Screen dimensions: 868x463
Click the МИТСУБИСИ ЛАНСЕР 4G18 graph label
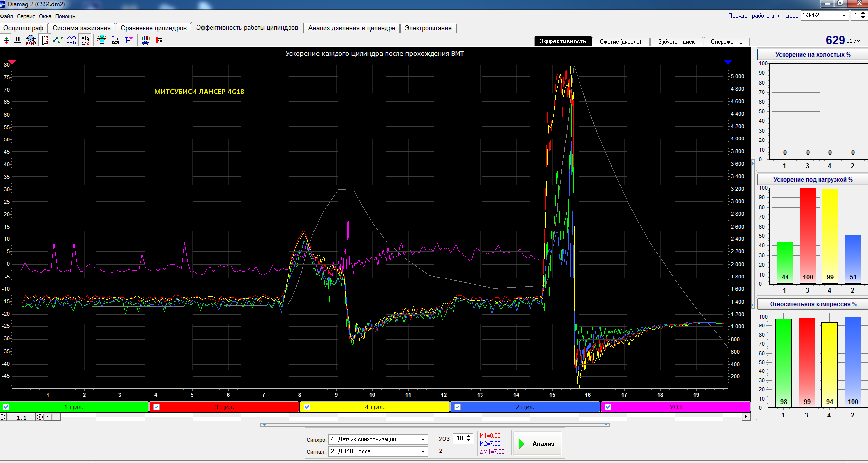tap(199, 92)
